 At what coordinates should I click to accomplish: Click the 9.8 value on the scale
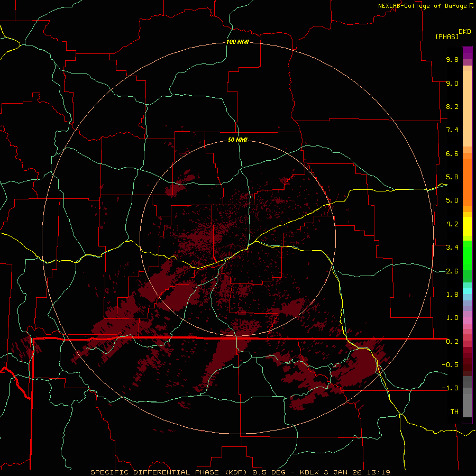pyautogui.click(x=452, y=59)
